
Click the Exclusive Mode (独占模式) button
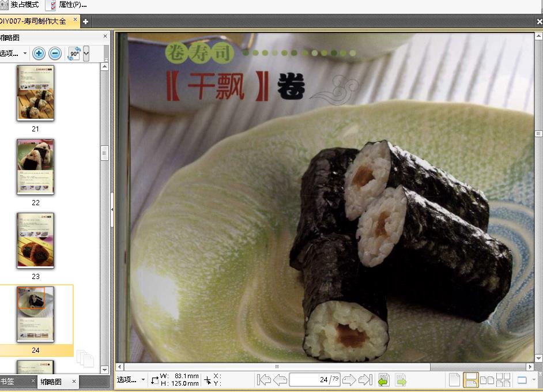(x=20, y=5)
